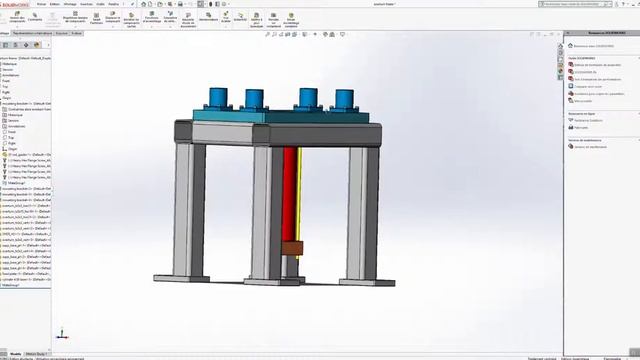This screenshot has height=360, width=640.
Task: Click the Select cursor tool icon
Action: [200, 4]
